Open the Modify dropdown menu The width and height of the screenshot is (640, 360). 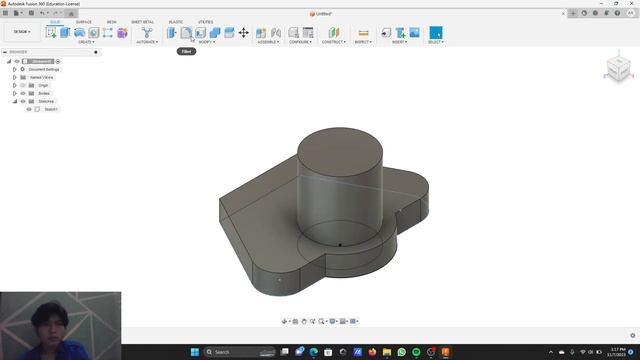click(207, 42)
